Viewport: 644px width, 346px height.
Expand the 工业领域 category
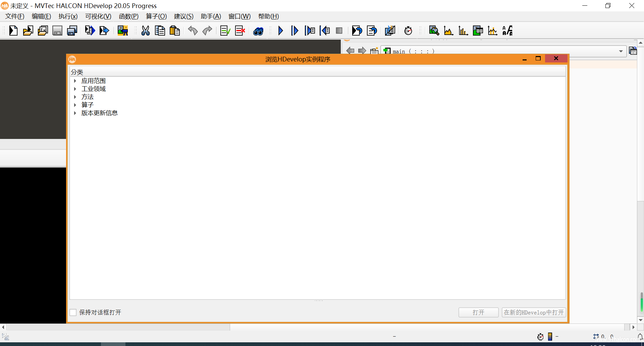[75, 89]
